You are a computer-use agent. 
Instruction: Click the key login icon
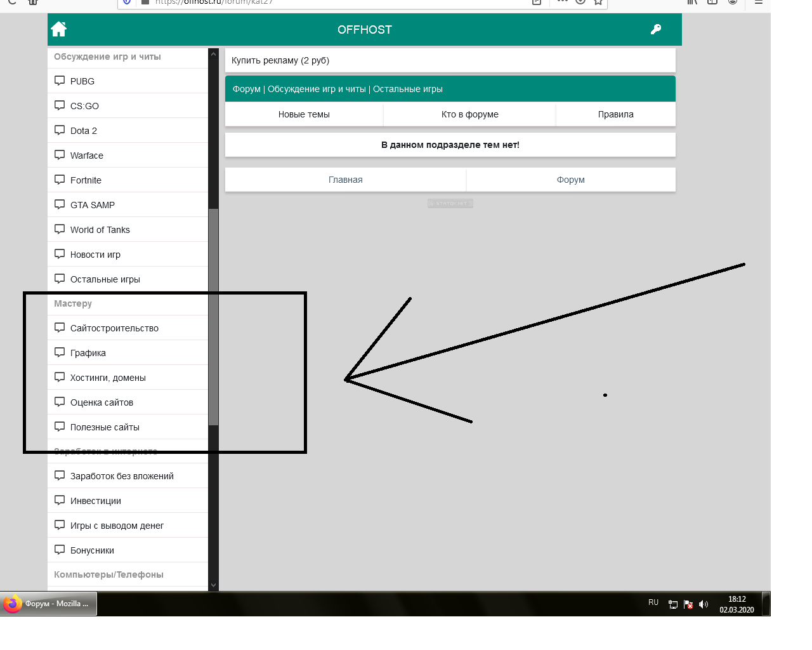coord(656,29)
